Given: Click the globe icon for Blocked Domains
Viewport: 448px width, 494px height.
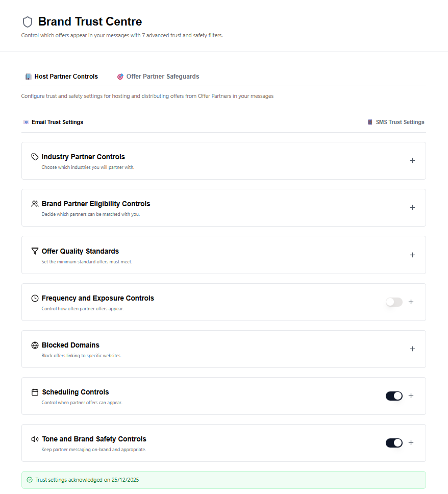Looking at the screenshot, I should [35, 345].
